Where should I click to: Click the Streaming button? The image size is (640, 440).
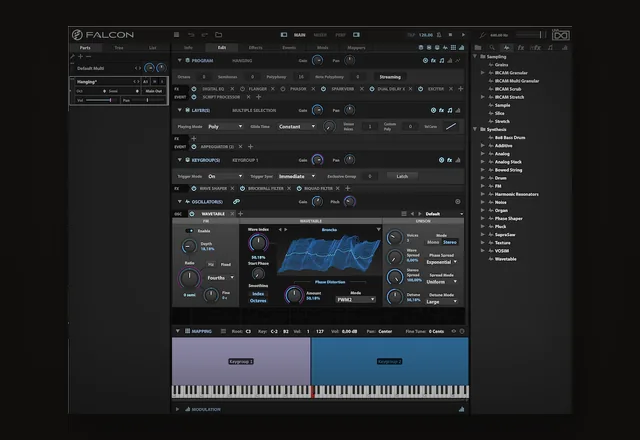tap(390, 77)
